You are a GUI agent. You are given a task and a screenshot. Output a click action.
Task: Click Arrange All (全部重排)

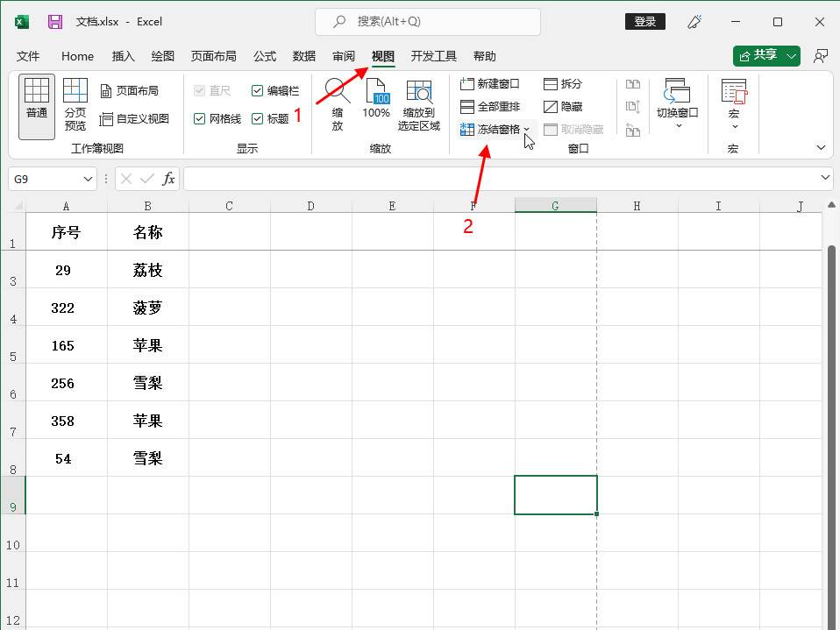(x=489, y=107)
